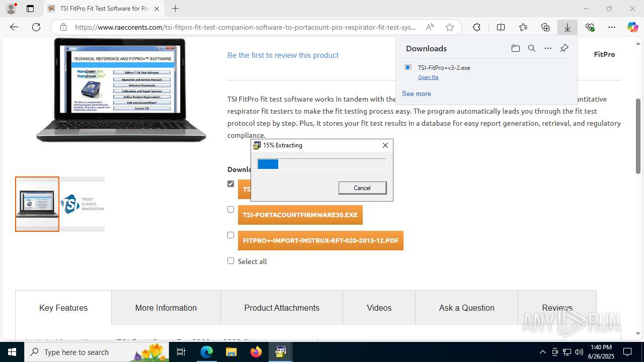
Task: Click the page vertical scrollbar thumb
Action: [x=638, y=136]
